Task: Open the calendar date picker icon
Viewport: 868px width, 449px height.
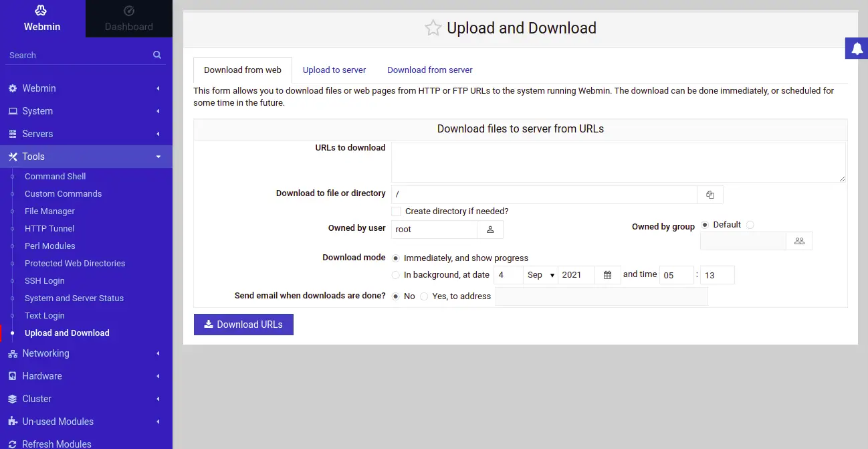Action: click(x=608, y=275)
